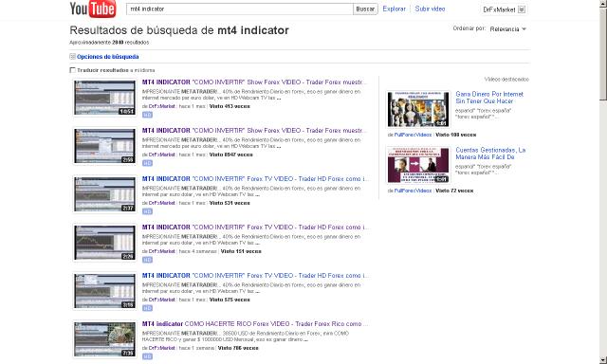The height and width of the screenshot is (364, 607).
Task: Click the Visto 413 veces text
Action: [x=230, y=106]
